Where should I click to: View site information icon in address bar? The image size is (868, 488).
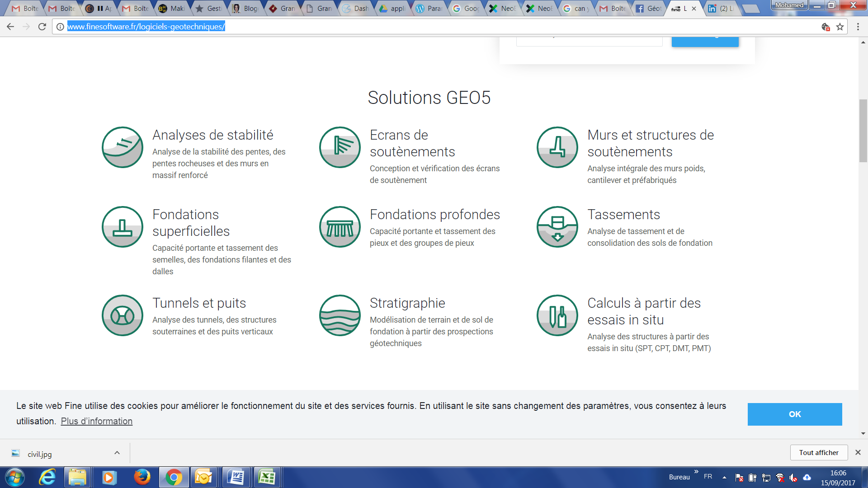pos(60,27)
